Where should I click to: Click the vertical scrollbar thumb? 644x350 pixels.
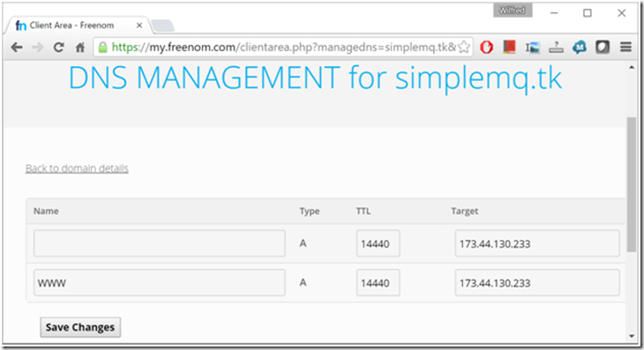point(632,184)
